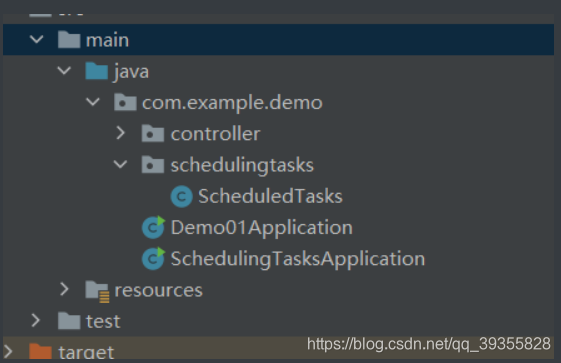Select the com.example.demo package name
561x363 pixels.
coord(232,103)
